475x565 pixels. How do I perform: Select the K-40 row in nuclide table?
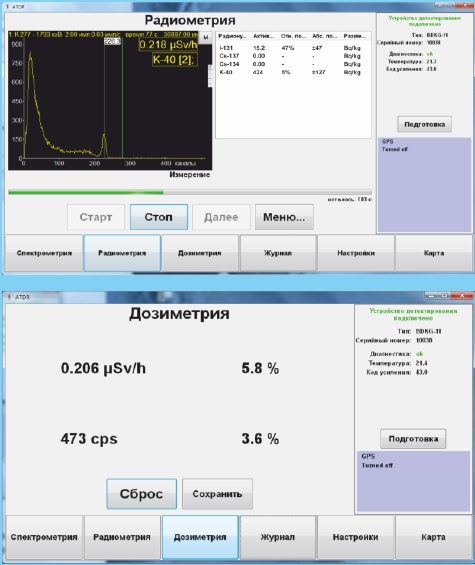(x=293, y=72)
